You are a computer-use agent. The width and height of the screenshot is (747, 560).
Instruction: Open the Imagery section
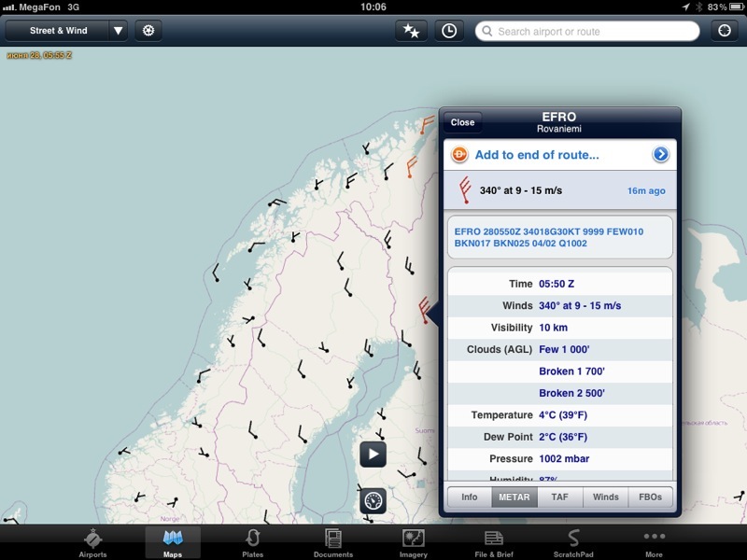click(414, 541)
